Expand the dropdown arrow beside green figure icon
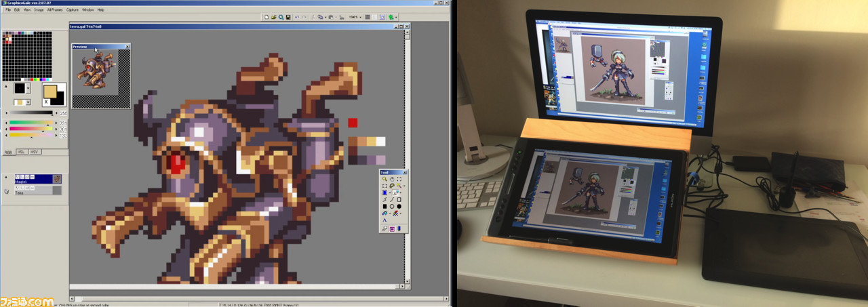The image size is (868, 307). click(396, 17)
